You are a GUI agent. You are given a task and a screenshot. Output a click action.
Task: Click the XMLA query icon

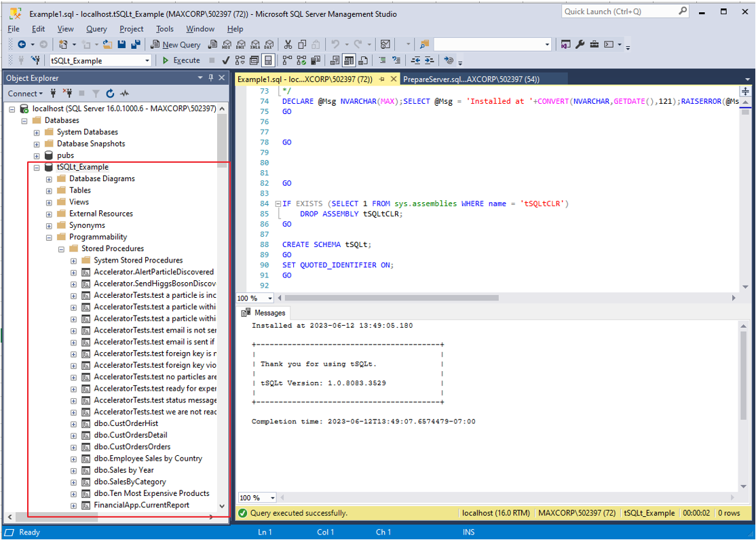(255, 44)
